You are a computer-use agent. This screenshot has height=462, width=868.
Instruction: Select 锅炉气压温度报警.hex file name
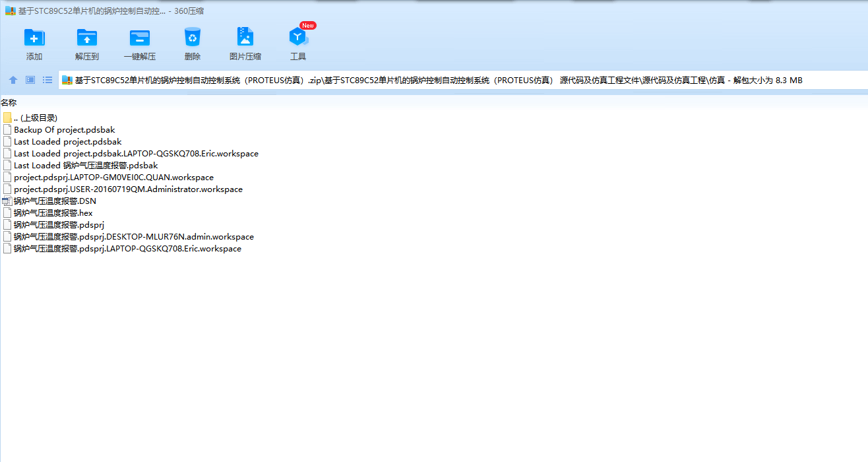pyautogui.click(x=53, y=213)
